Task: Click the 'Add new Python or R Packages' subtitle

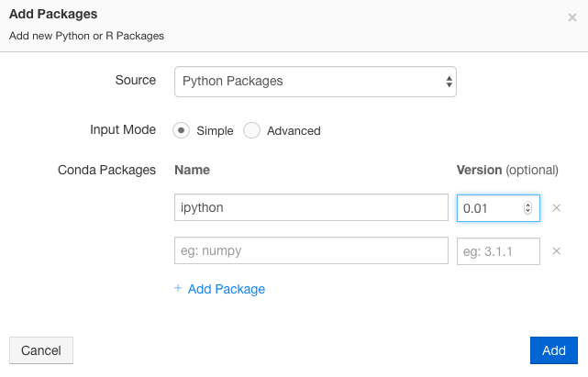Action: [86, 36]
